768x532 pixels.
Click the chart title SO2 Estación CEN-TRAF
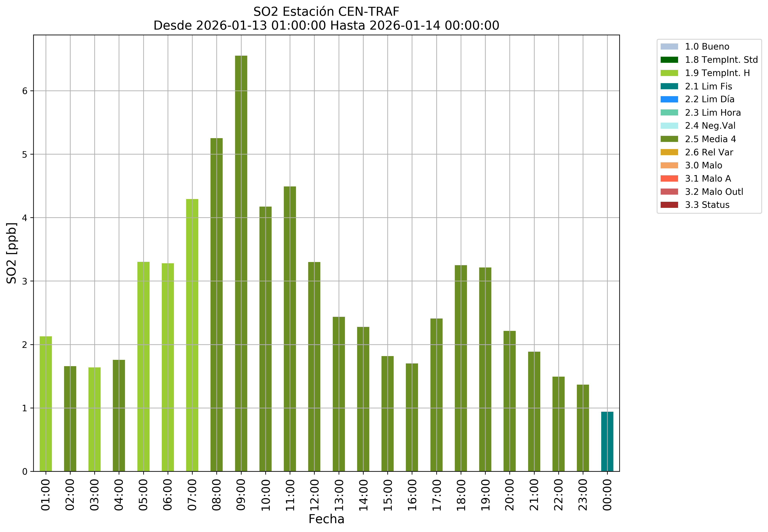[326, 12]
